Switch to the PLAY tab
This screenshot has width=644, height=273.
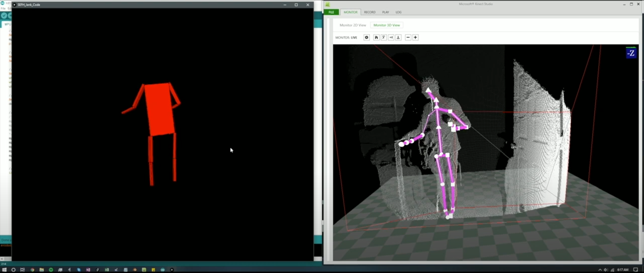385,12
